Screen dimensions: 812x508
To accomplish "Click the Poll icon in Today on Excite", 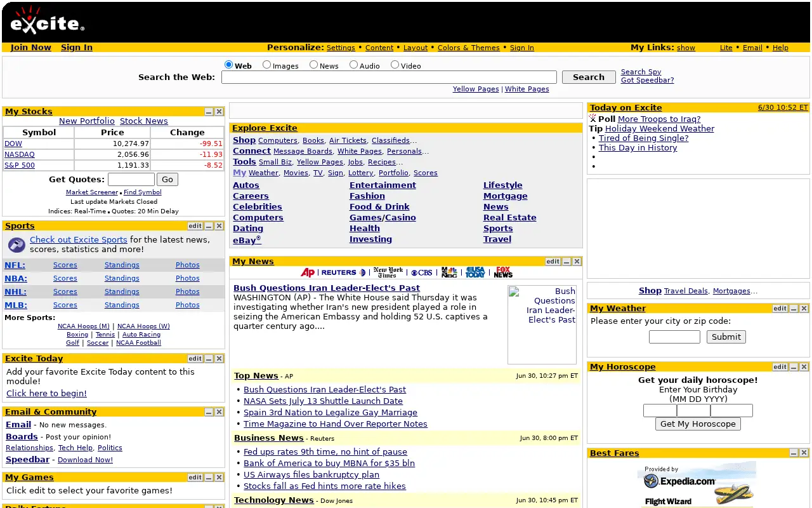I will tap(593, 119).
